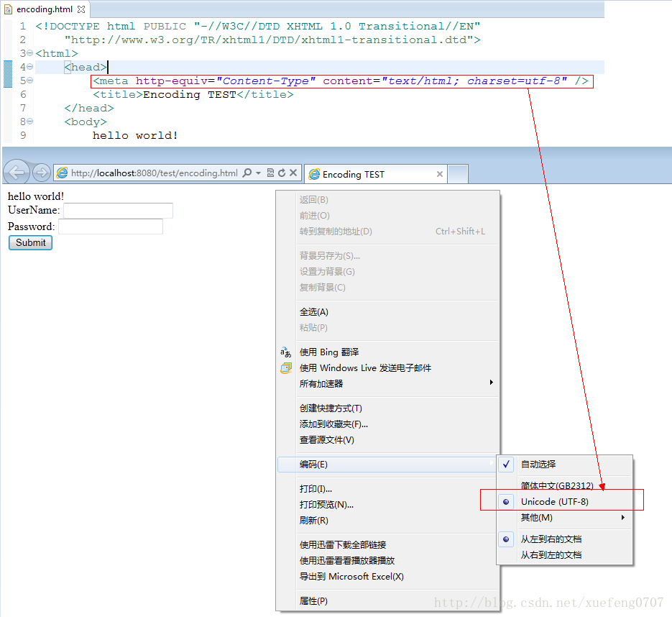Choose 刷新(R) menu entry

click(387, 521)
